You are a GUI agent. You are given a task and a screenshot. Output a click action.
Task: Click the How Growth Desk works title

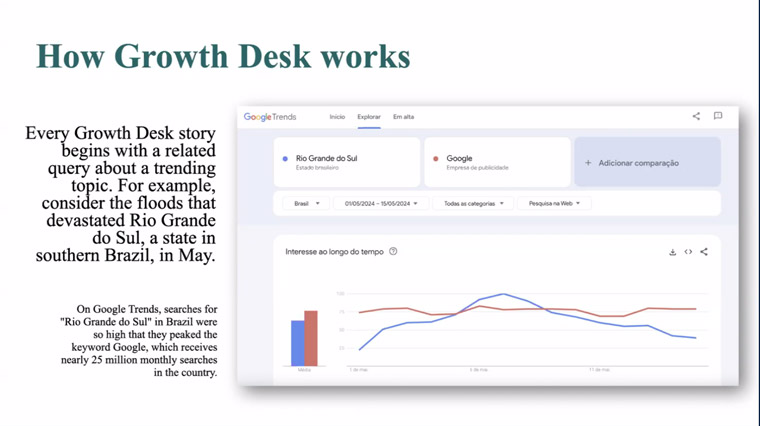coord(223,56)
